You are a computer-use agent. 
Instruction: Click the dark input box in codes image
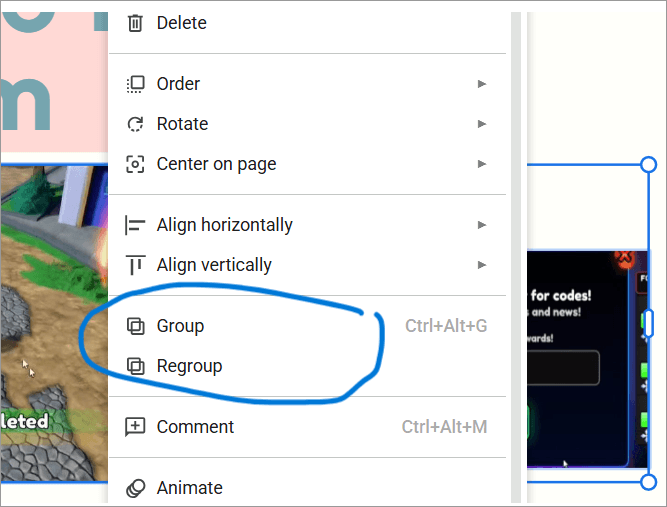(563, 367)
